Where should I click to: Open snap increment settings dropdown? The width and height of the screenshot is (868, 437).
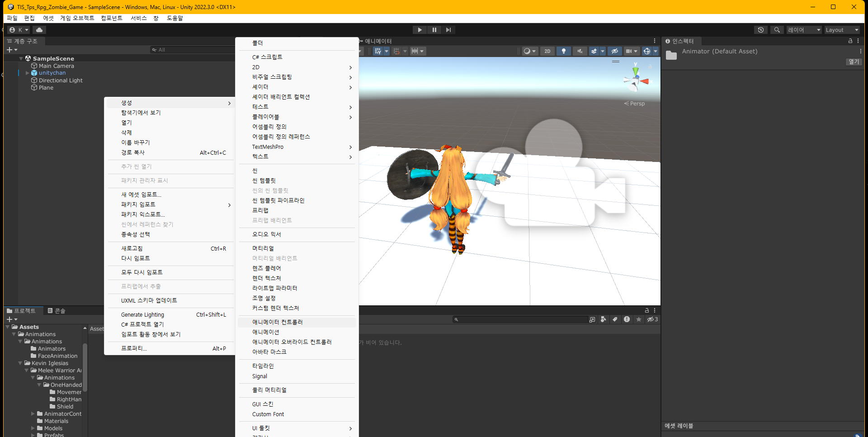tap(418, 51)
